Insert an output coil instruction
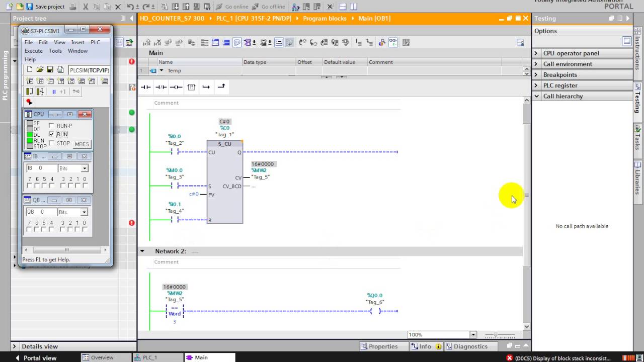The image size is (644, 362). [176, 87]
